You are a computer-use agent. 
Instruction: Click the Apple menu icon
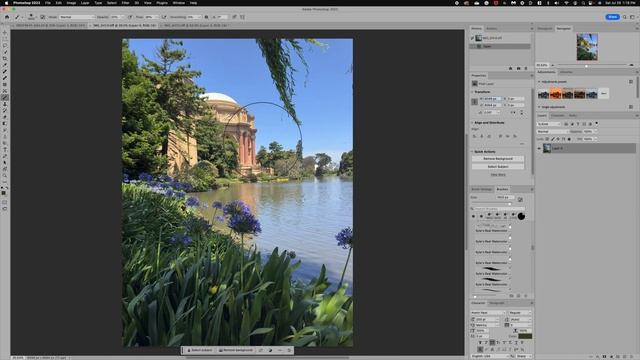pyautogui.click(x=6, y=3)
